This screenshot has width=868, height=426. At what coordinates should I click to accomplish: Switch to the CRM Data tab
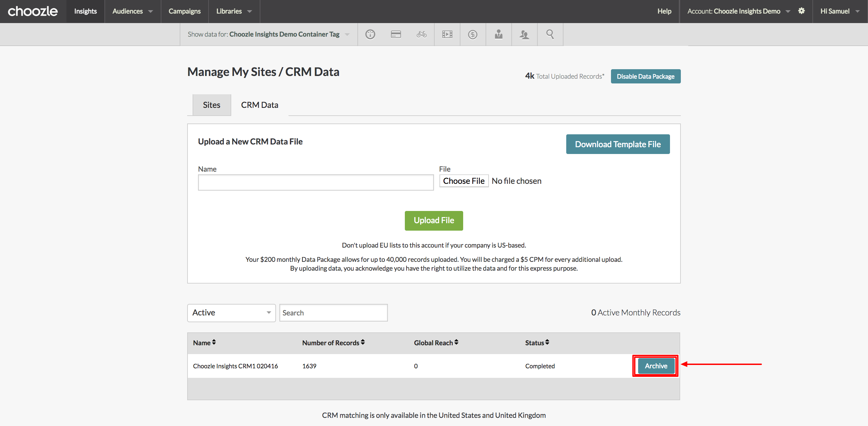coord(260,105)
